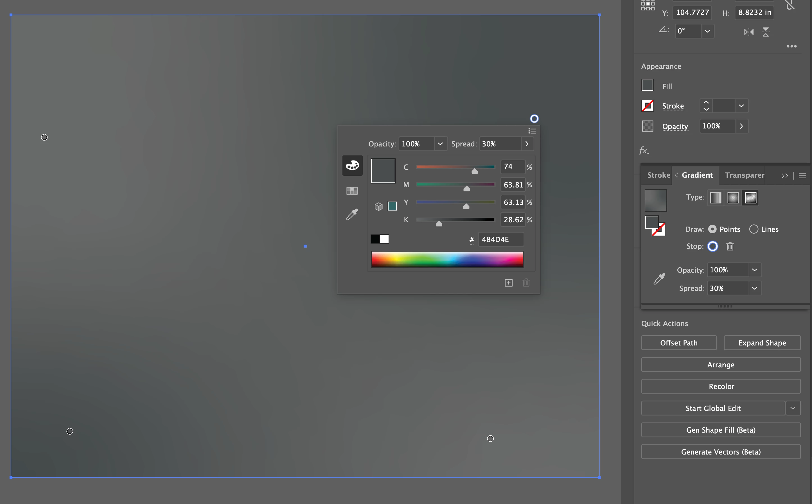Viewport: 812px width, 504px height.
Task: Open the Gradient panel Opacity dropdown
Action: click(754, 270)
